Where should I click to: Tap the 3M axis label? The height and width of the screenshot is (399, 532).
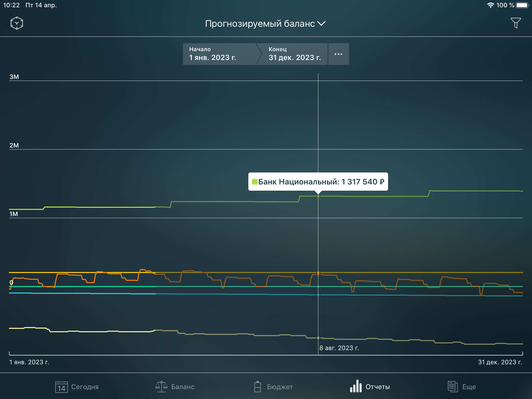(14, 77)
